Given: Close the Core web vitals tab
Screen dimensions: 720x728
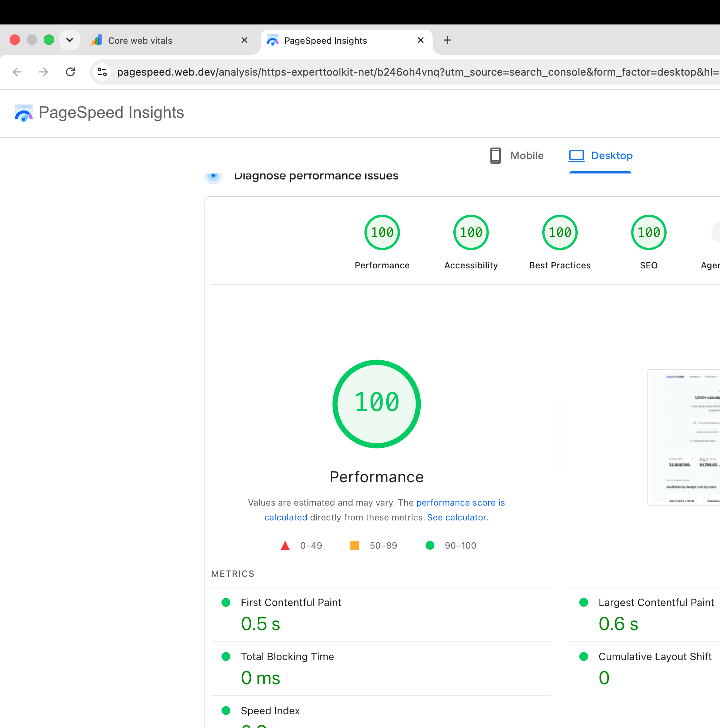Looking at the screenshot, I should [244, 40].
